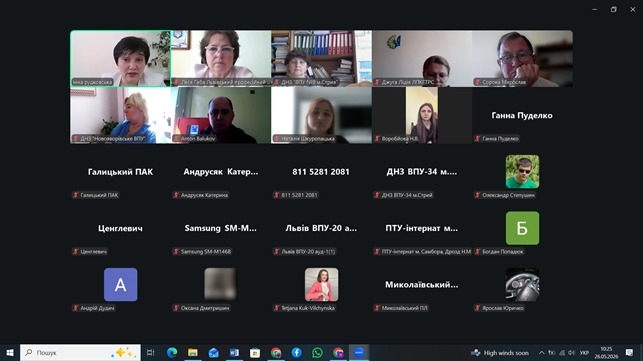Open File Explorer from the taskbar
Image resolution: width=643 pixels, height=361 pixels.
pyautogui.click(x=193, y=352)
